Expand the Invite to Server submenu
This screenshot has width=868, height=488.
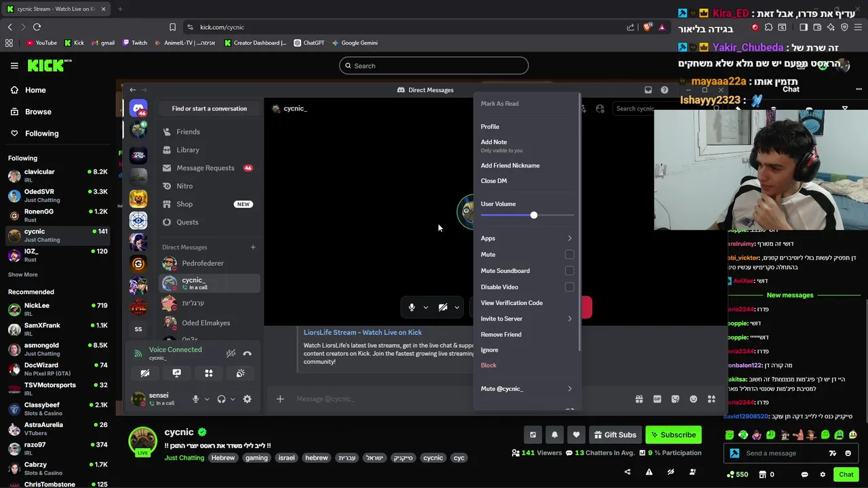(527, 319)
